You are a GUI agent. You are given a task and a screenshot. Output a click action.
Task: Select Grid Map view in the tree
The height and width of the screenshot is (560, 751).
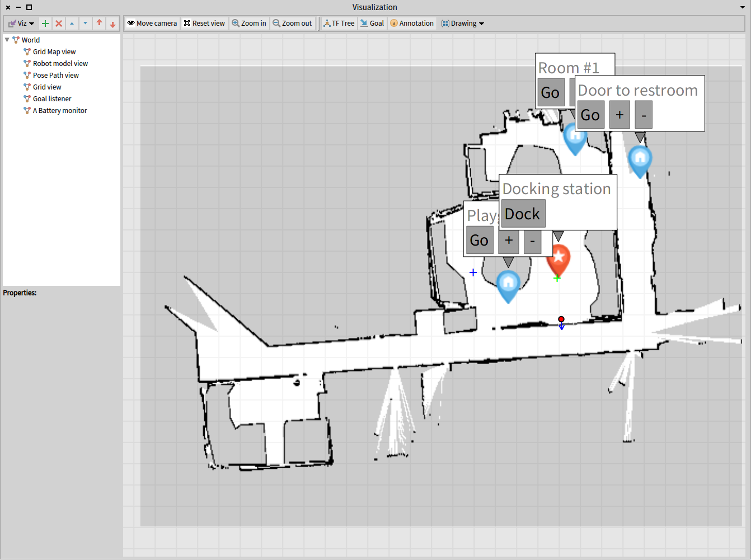click(x=54, y=51)
